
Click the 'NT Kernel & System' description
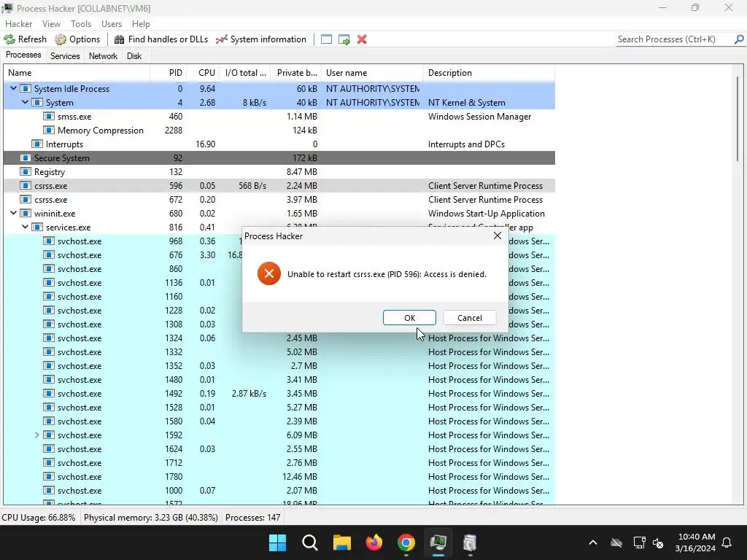(466, 102)
